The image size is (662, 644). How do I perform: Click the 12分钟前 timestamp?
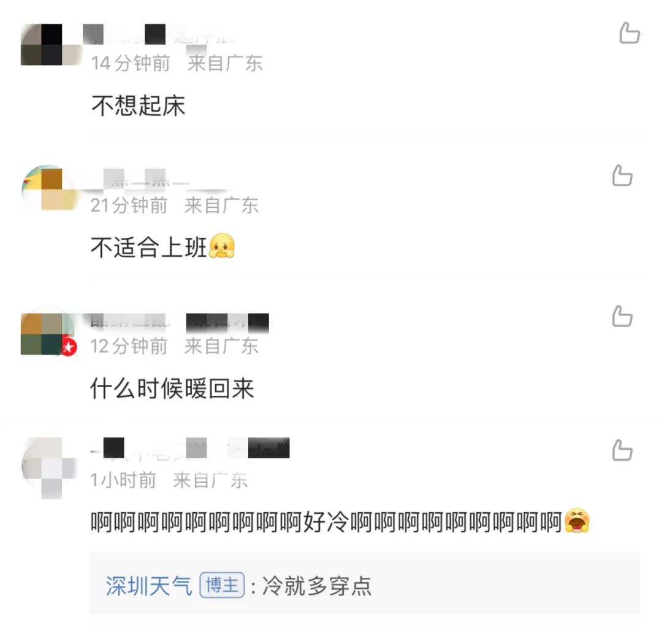tap(129, 346)
